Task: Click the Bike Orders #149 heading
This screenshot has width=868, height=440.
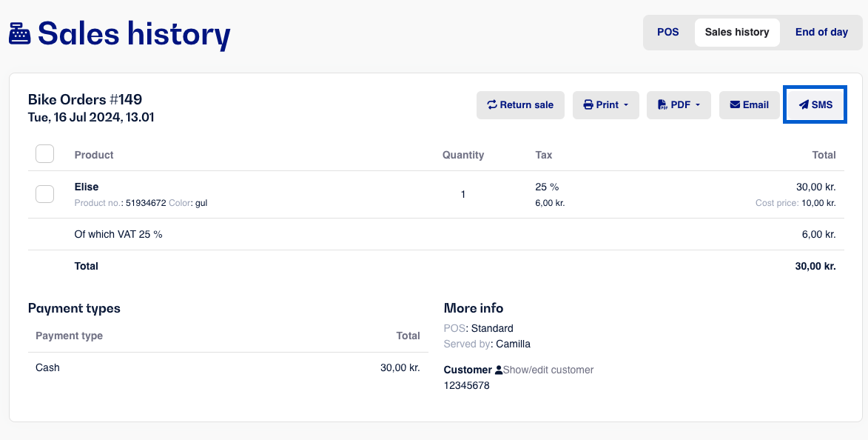Action: click(x=84, y=99)
